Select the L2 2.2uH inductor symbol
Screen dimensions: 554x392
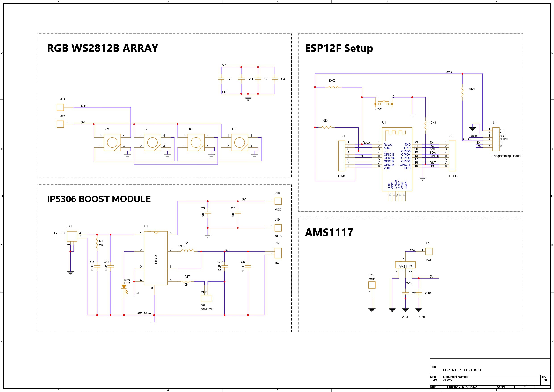(188, 251)
